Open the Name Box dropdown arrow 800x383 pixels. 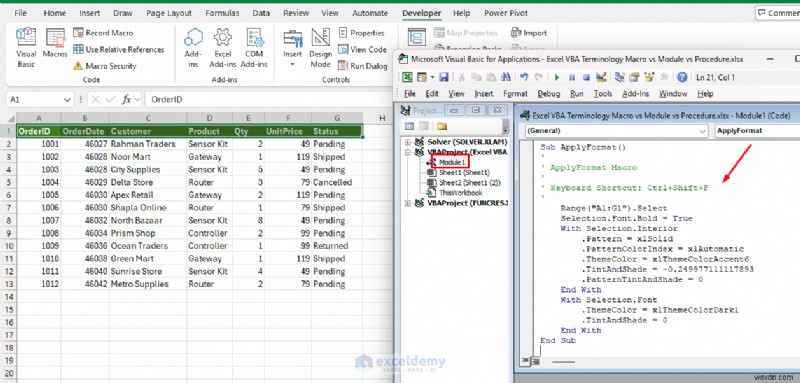pos(67,99)
